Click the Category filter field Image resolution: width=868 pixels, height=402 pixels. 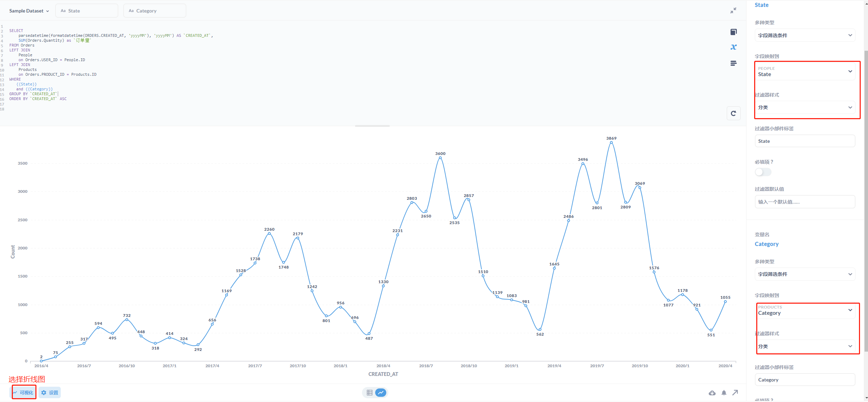point(155,11)
